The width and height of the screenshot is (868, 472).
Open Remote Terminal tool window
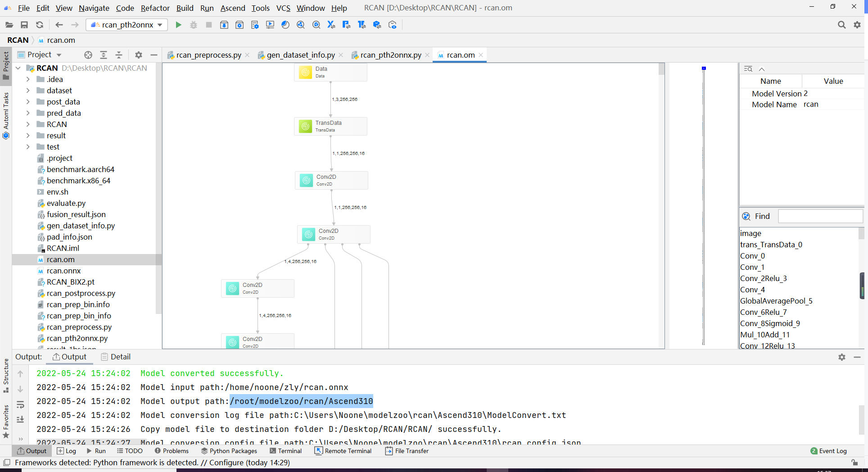tap(343, 451)
